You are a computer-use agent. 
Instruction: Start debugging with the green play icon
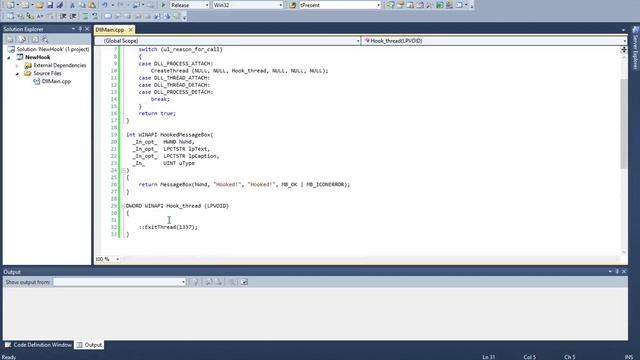tap(163, 5)
